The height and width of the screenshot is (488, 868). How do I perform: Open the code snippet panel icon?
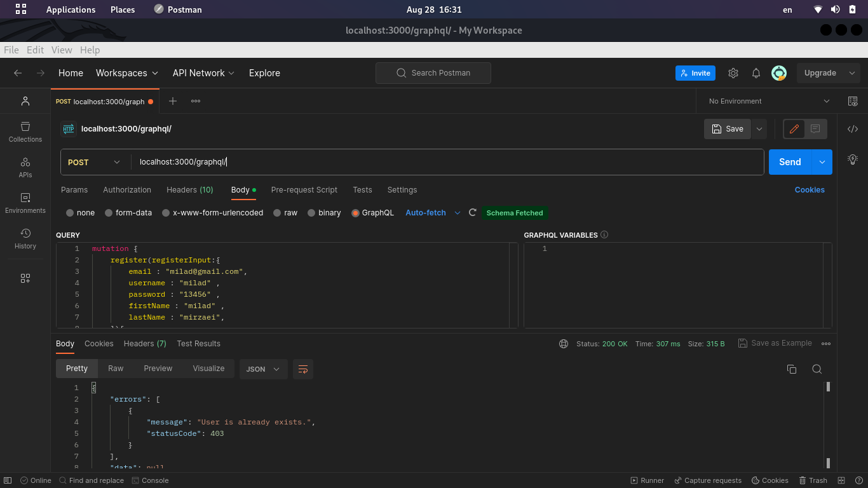(853, 129)
